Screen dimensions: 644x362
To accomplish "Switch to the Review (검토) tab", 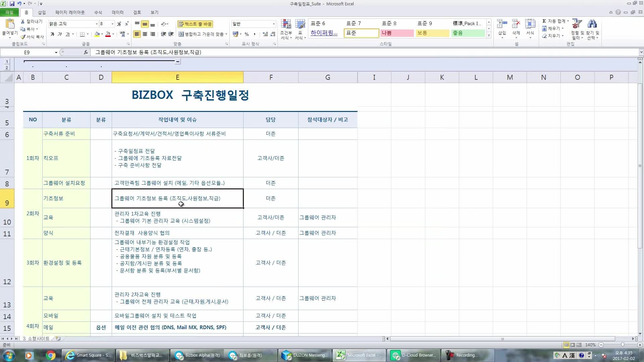I will [137, 12].
